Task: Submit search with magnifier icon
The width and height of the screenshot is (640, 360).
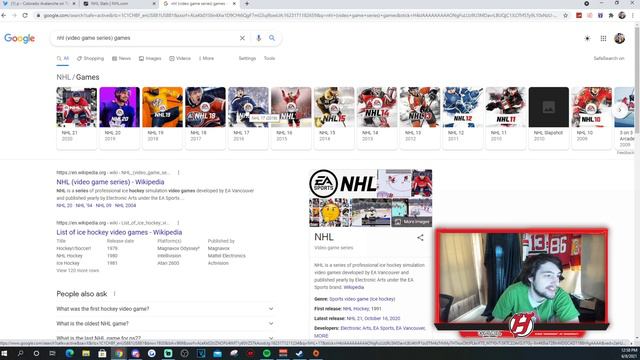Action: (x=272, y=38)
